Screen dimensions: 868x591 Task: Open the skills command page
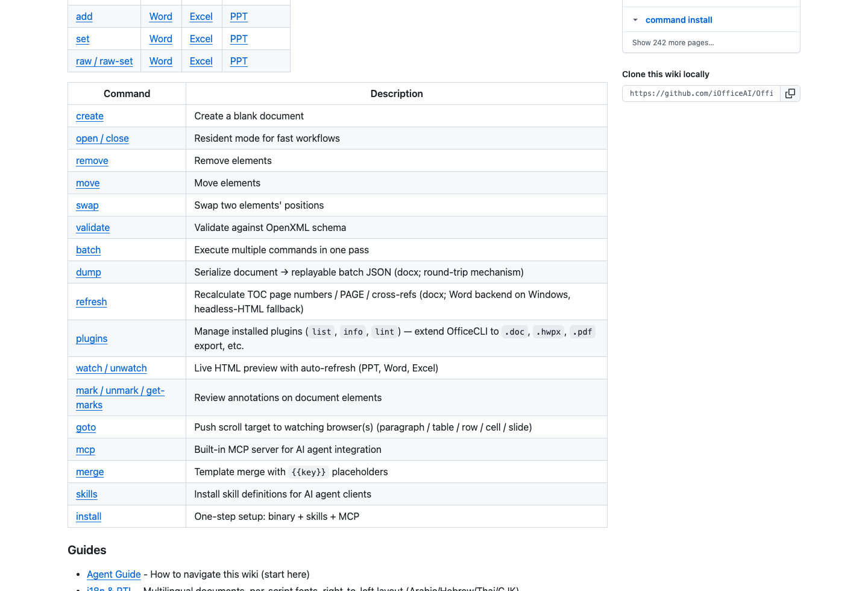[87, 495]
